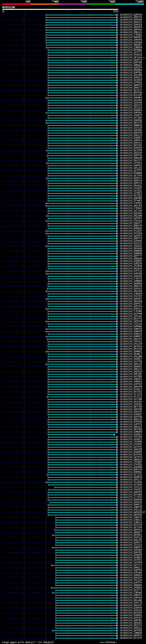146x644 pixels.
Task: Select hit UniRef100_B9FX09
Action: tap(131, 470)
